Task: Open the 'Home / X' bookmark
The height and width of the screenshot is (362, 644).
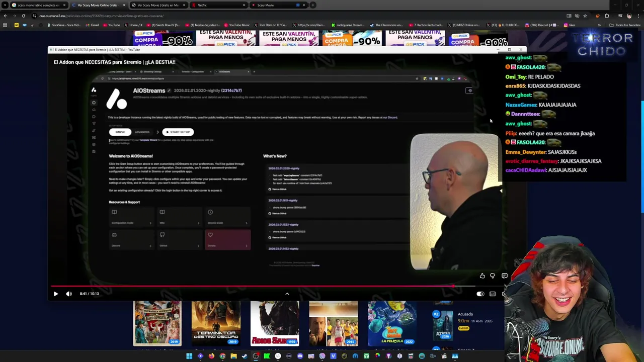Action: tap(133, 25)
